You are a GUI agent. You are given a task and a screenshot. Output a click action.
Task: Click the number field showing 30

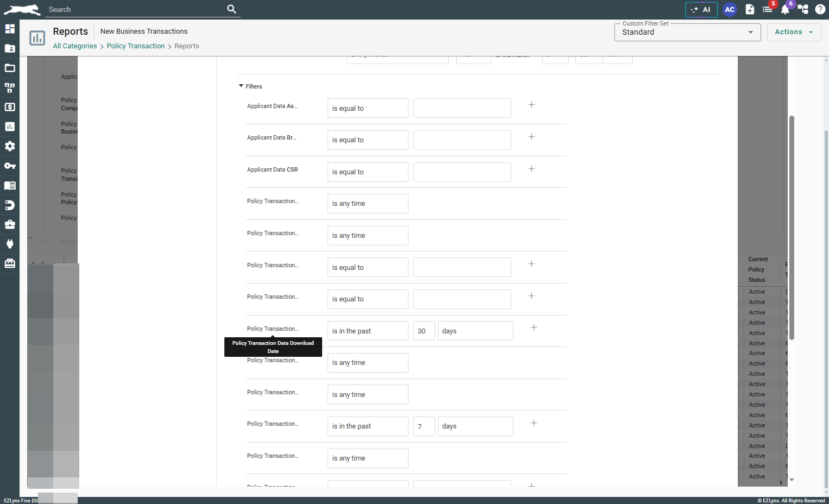point(424,331)
